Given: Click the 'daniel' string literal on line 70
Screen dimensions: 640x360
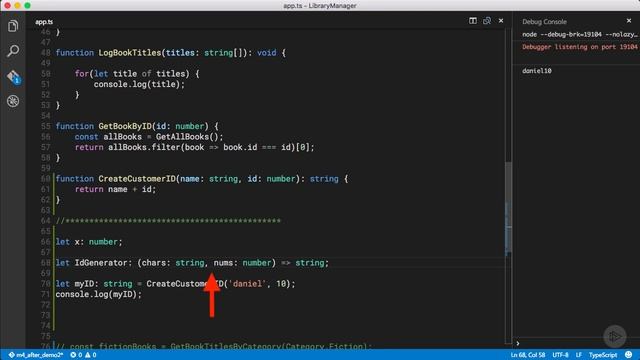Looking at the screenshot, I should click(x=247, y=284).
